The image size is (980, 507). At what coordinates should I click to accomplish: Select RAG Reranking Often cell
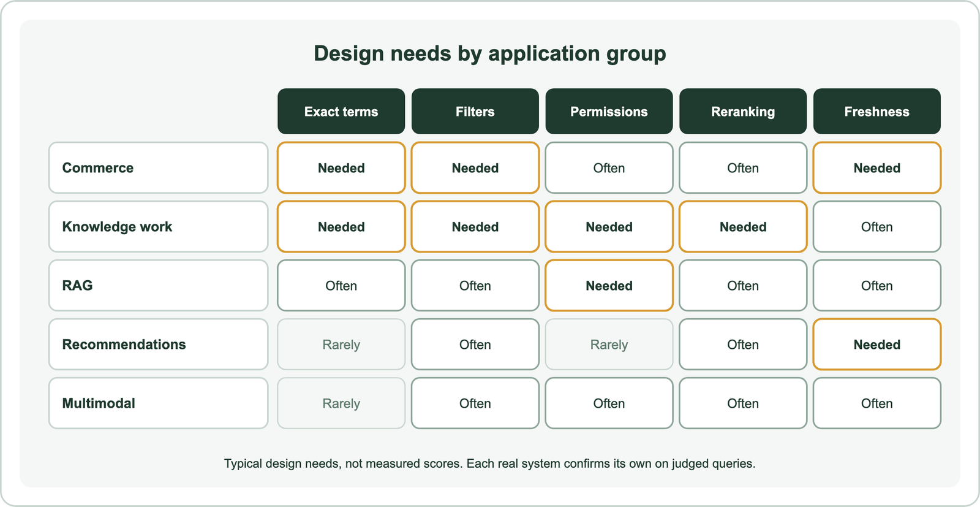743,286
